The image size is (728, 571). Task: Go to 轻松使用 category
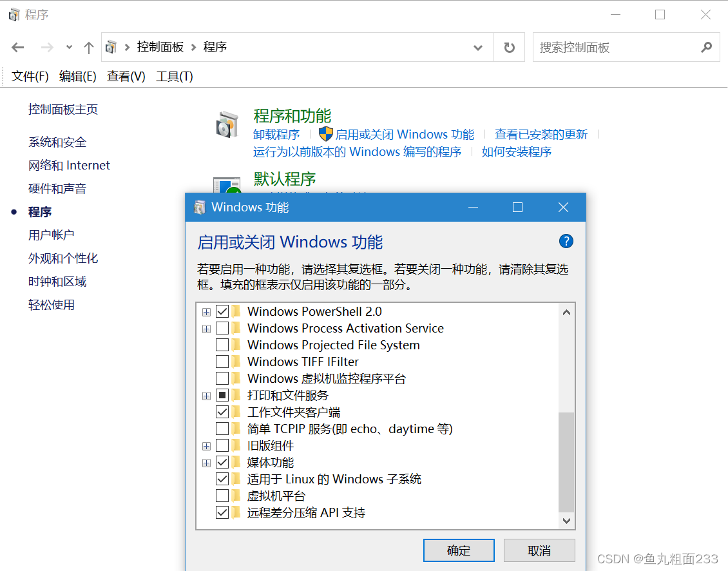click(51, 305)
